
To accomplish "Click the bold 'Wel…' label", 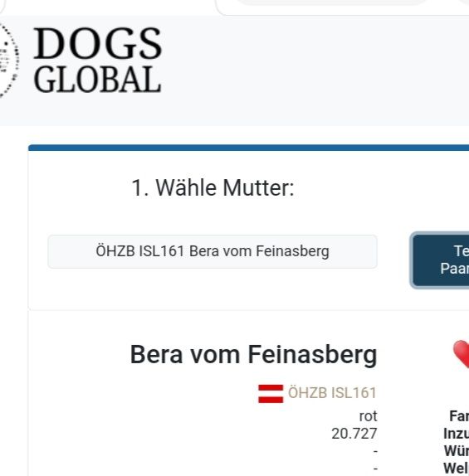I will point(456,469).
